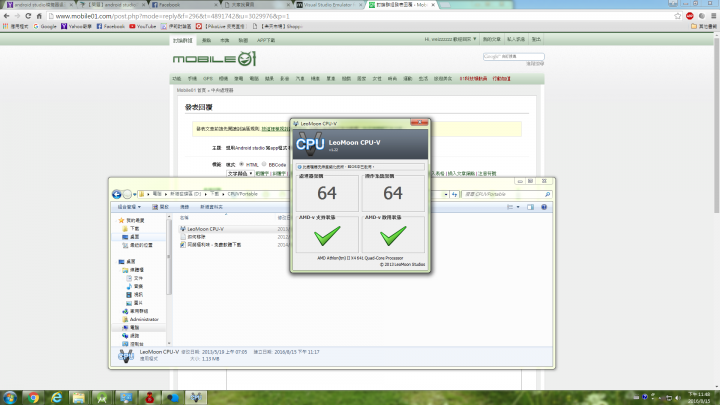Click Explorer search CPUVPortable box
The width and height of the screenshot is (720, 405).
pyautogui.click(x=506, y=194)
